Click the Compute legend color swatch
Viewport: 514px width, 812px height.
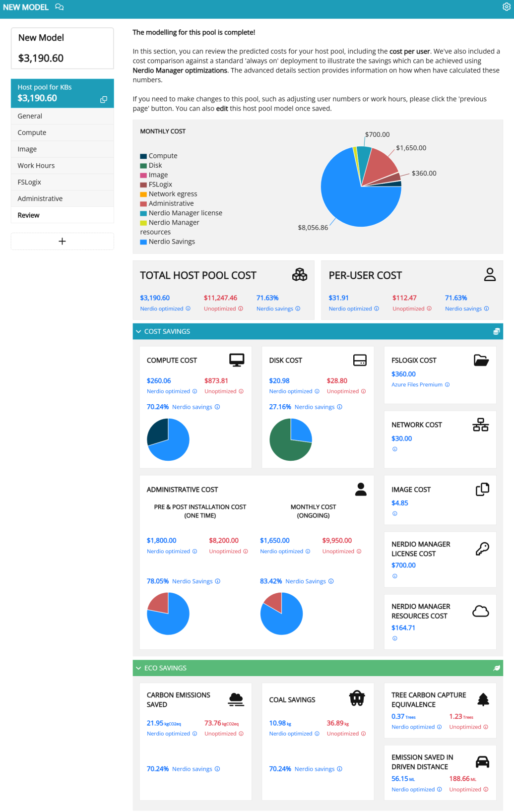pyautogui.click(x=143, y=156)
